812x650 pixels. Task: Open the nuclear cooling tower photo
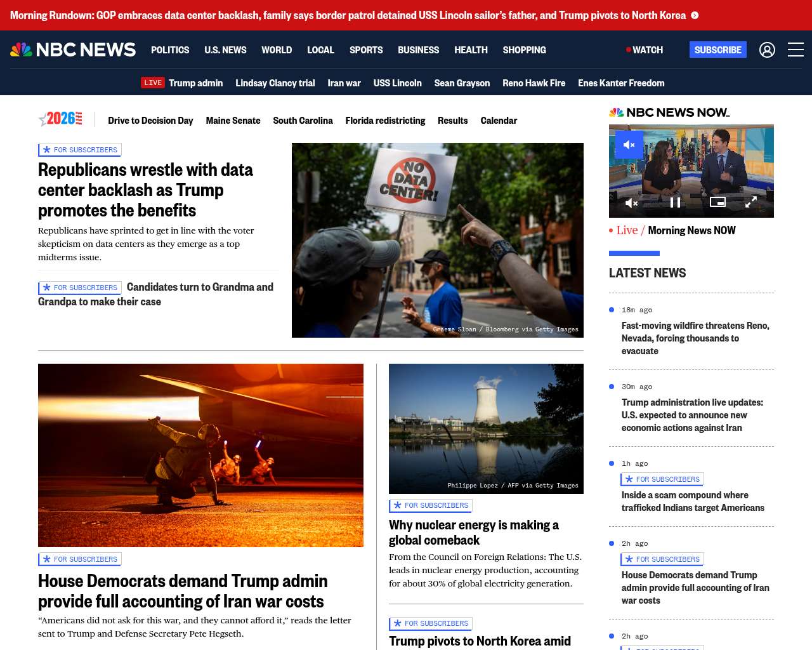pos(486,428)
